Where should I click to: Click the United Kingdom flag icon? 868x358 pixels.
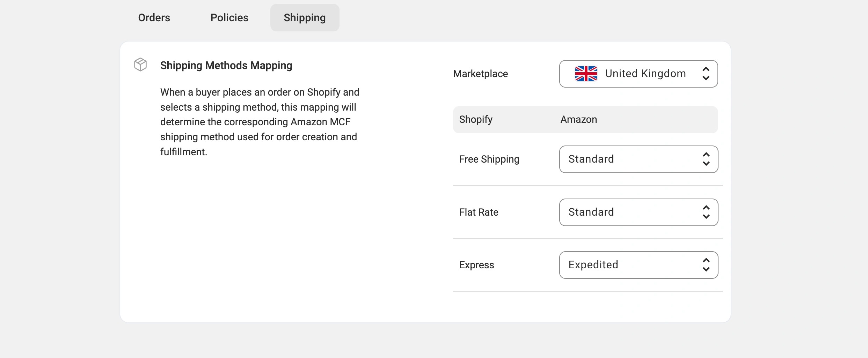click(586, 74)
